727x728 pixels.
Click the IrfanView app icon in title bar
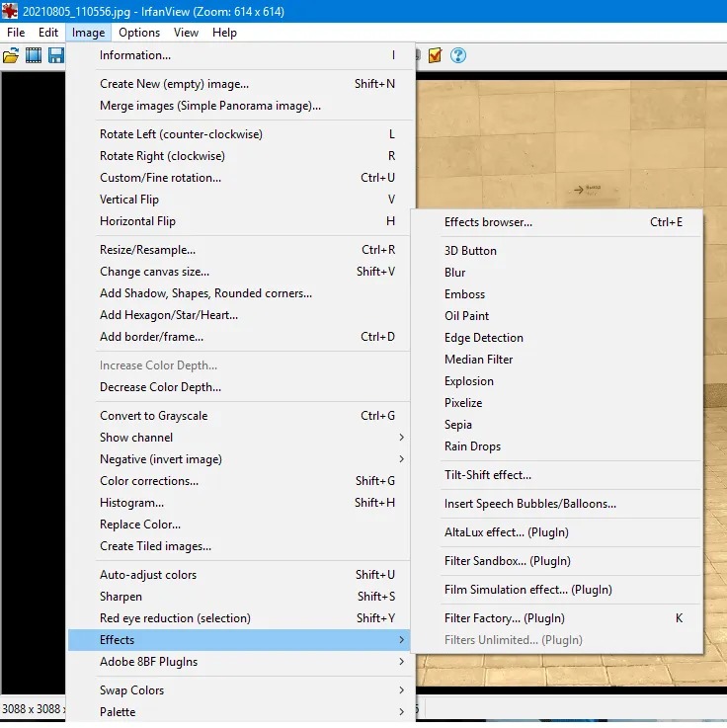point(10,11)
